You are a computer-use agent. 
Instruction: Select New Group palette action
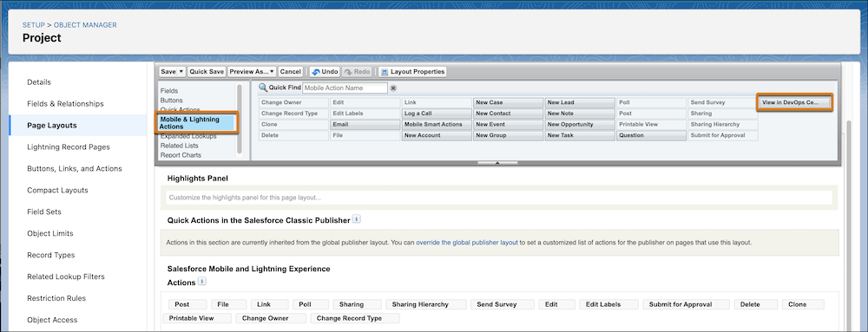click(x=508, y=135)
